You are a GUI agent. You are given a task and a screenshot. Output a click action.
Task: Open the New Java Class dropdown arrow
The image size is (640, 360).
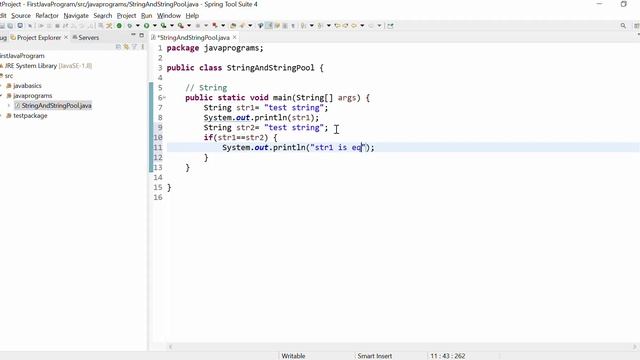pyautogui.click(x=251, y=26)
